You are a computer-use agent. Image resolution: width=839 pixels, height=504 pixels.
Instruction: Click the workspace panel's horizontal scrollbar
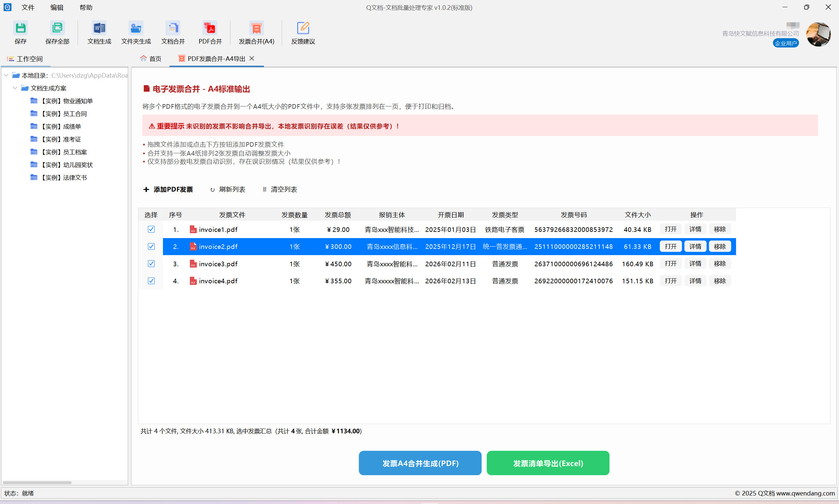tap(37, 482)
